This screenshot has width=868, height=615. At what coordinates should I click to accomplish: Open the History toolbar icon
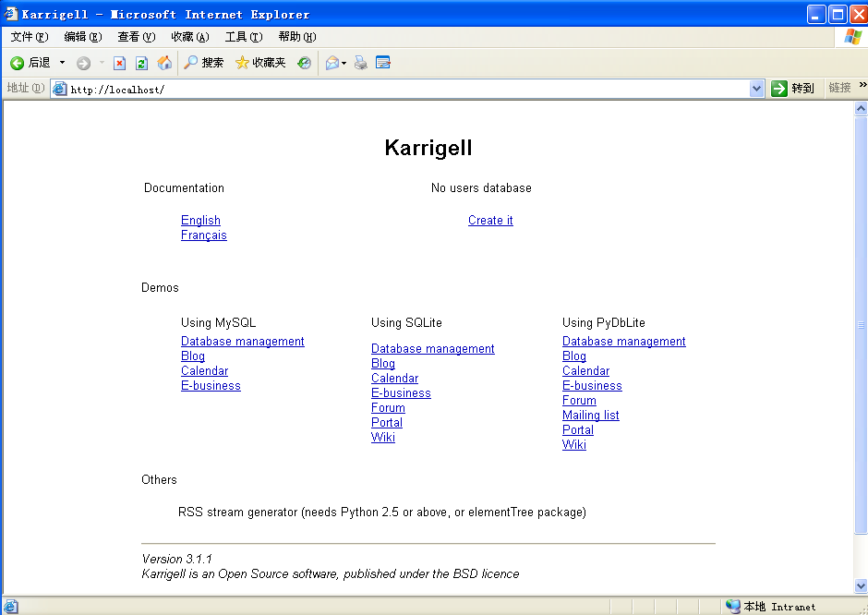point(304,63)
